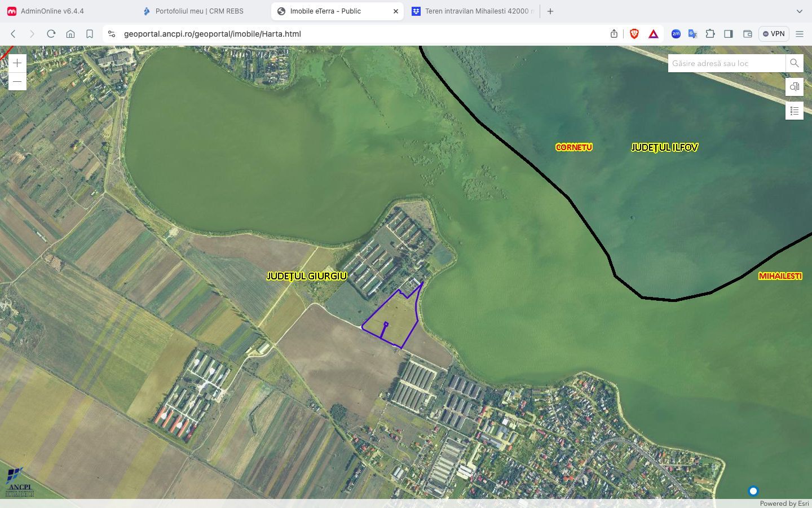Open Brave hamburger main menu
812x508 pixels.
tap(799, 34)
